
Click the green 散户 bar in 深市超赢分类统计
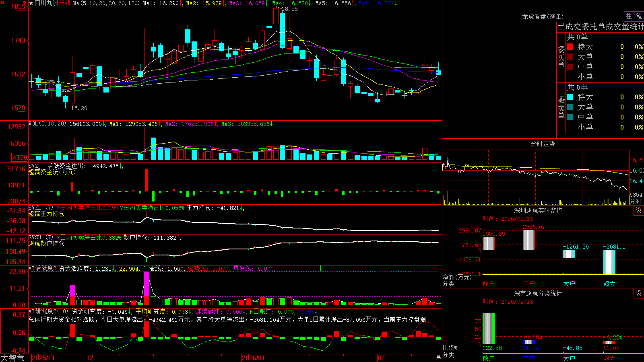[x=488, y=329]
